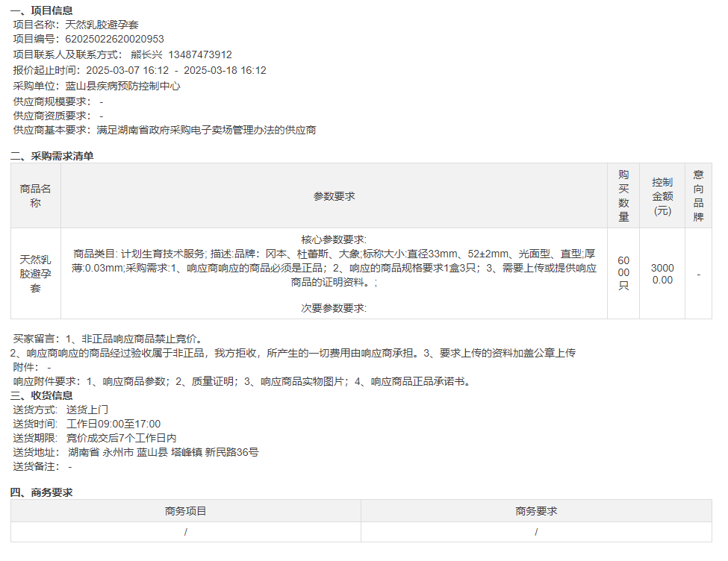Screen dimensions: 728x561
Task: Click the 二、采购需求清单 section heading
Action: tap(52, 156)
